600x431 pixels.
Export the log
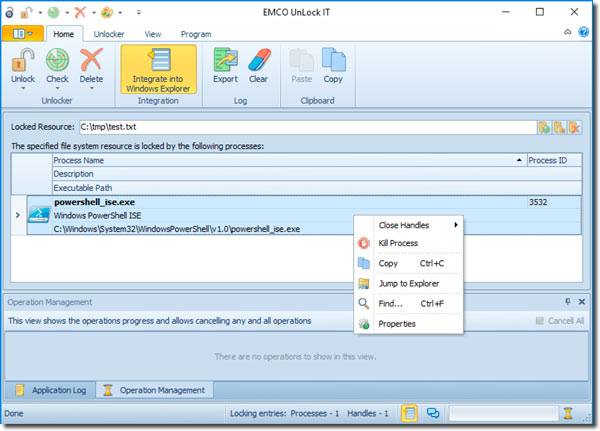pos(225,65)
